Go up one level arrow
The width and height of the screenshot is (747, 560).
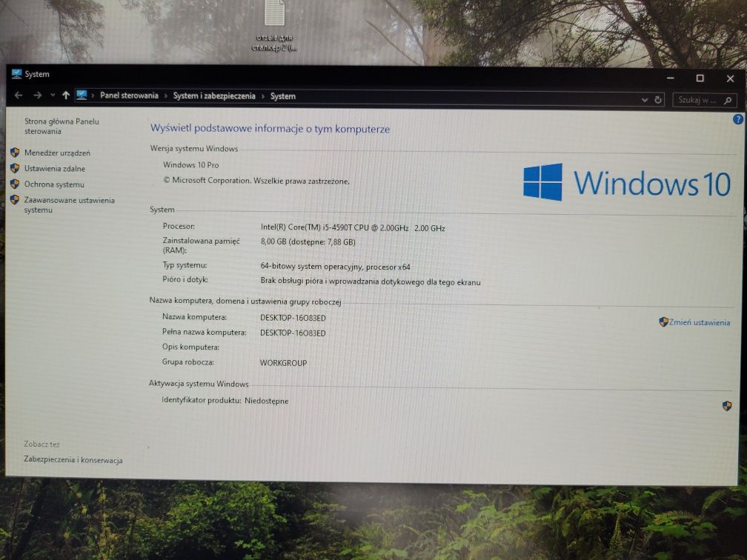[66, 96]
